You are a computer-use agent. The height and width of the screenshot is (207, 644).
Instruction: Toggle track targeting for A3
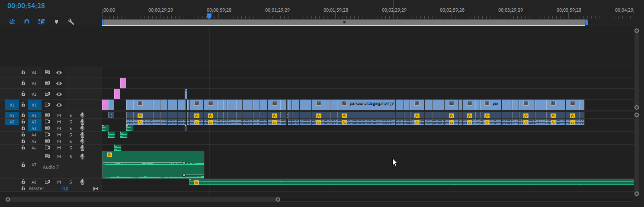tap(34, 129)
